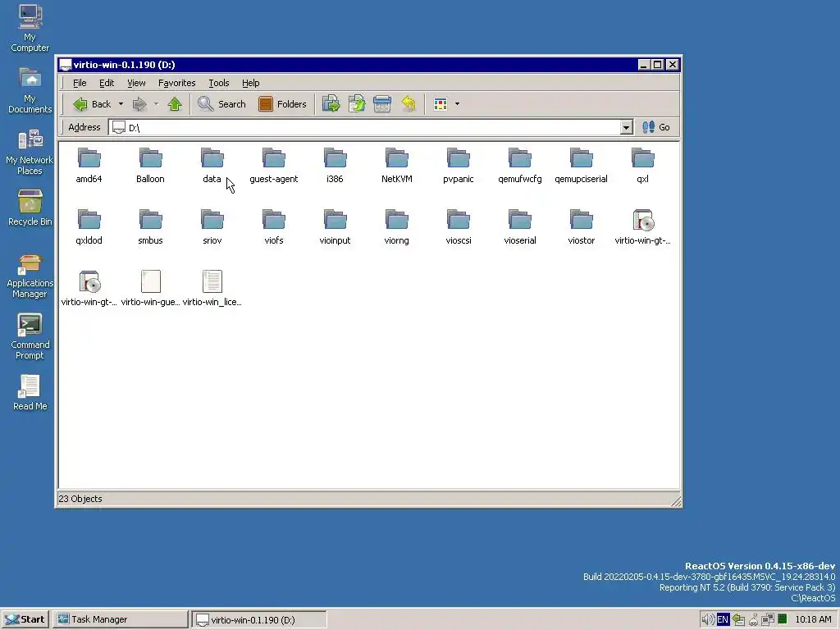Switch to Task Manager in taskbar
This screenshot has height=630, width=840.
121,619
